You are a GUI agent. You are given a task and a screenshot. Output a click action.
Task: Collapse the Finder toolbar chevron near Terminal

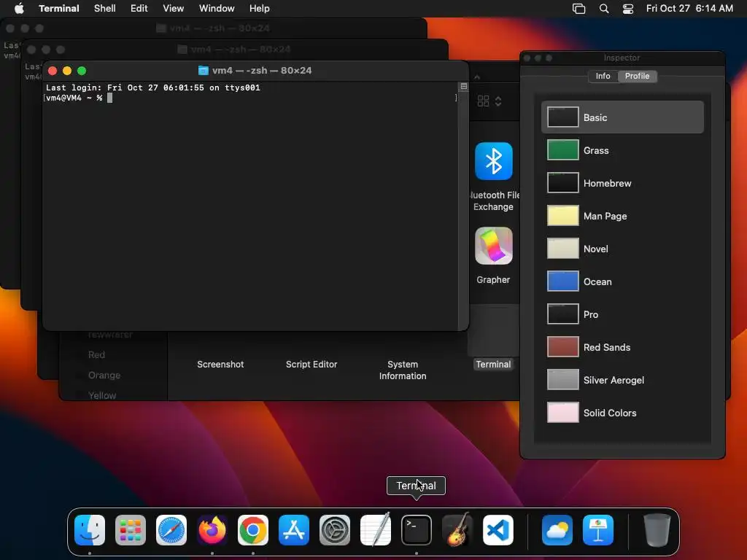pos(477,77)
